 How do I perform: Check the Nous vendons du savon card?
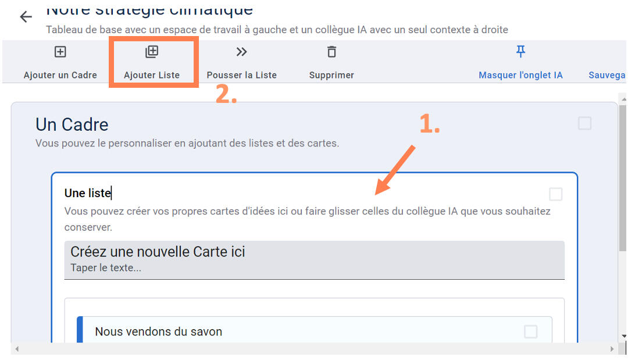[530, 331]
